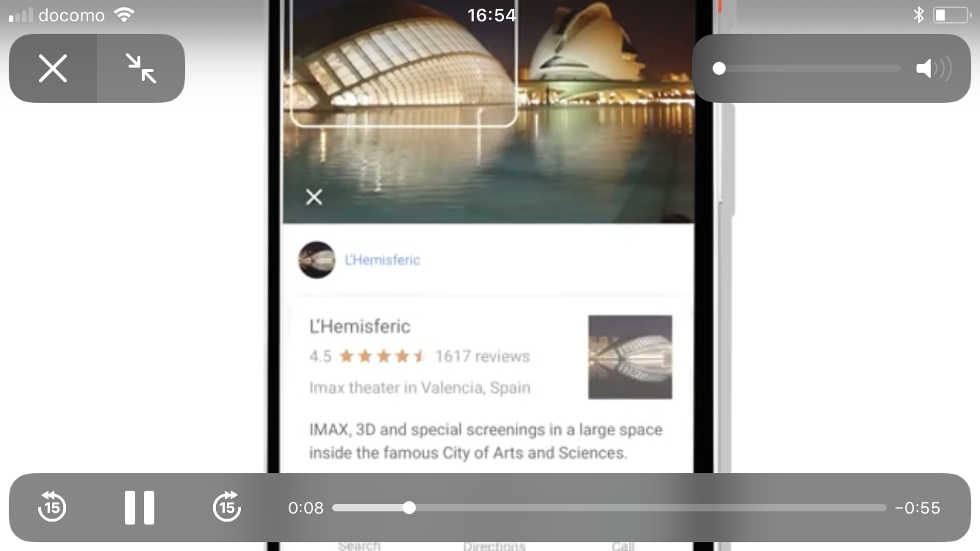Screen dimensions: 980x551
Task: Tap the Wi-Fi icon in status bar
Action: [125, 15]
